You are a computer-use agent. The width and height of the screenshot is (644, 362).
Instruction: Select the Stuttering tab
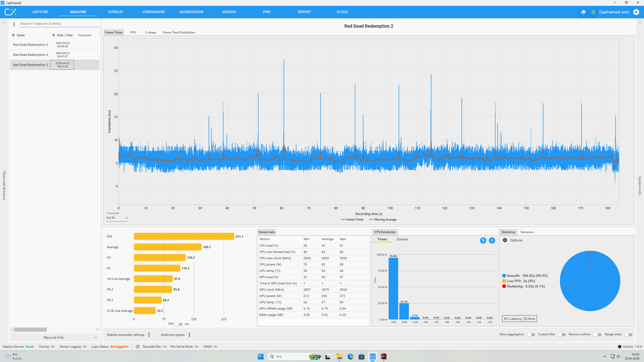[508, 232]
